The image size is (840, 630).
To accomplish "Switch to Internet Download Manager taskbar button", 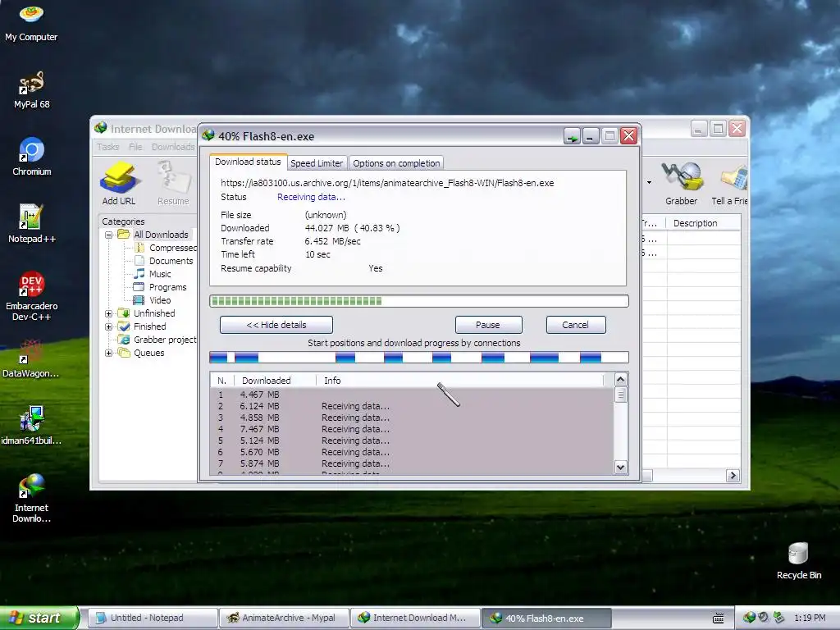I will 415,619.
